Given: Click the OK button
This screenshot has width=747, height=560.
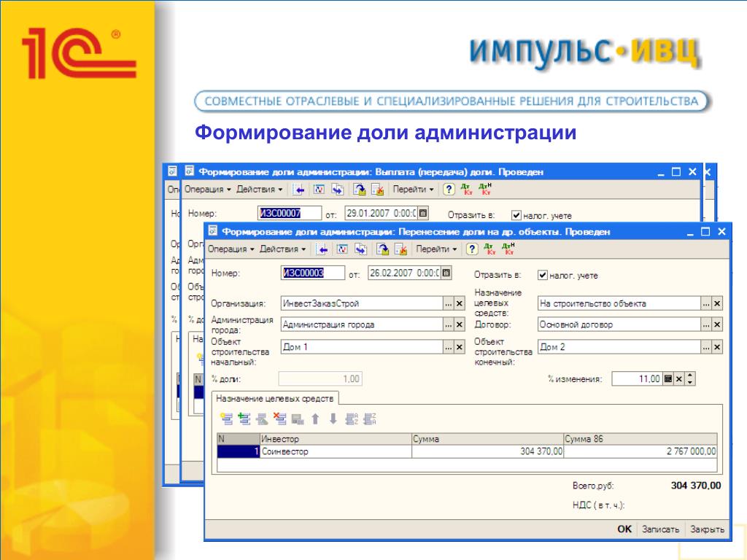Looking at the screenshot, I should pyautogui.click(x=624, y=529).
